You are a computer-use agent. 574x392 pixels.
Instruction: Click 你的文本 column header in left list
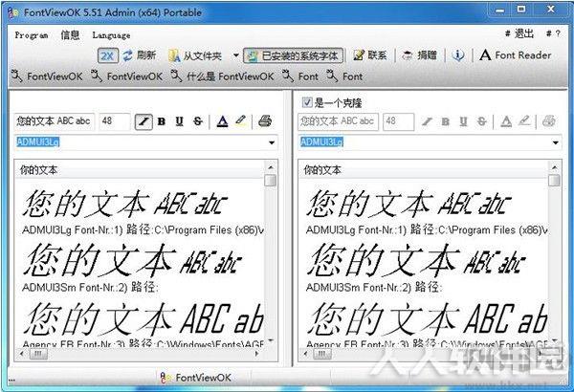140,170
